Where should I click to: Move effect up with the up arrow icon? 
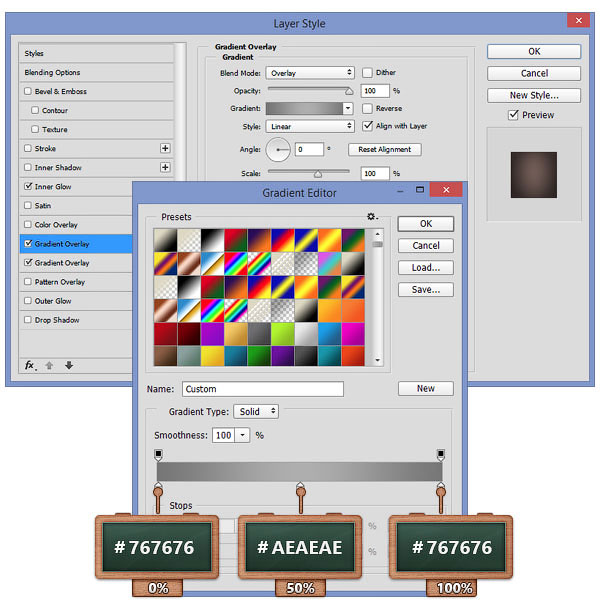coord(49,365)
